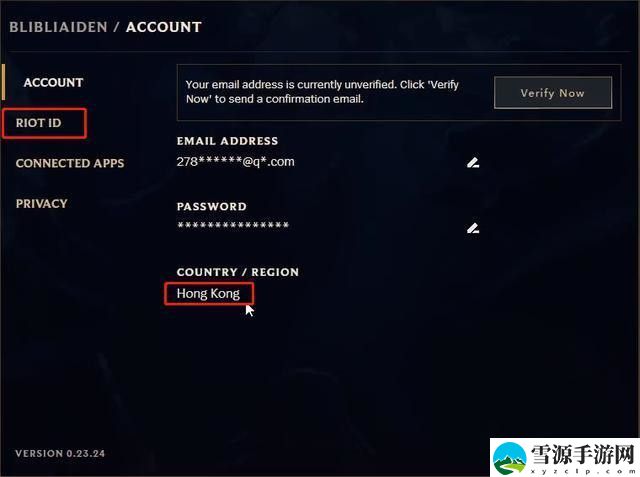This screenshot has height=477, width=640.
Task: Select the masked password asterisks
Action: [233, 225]
